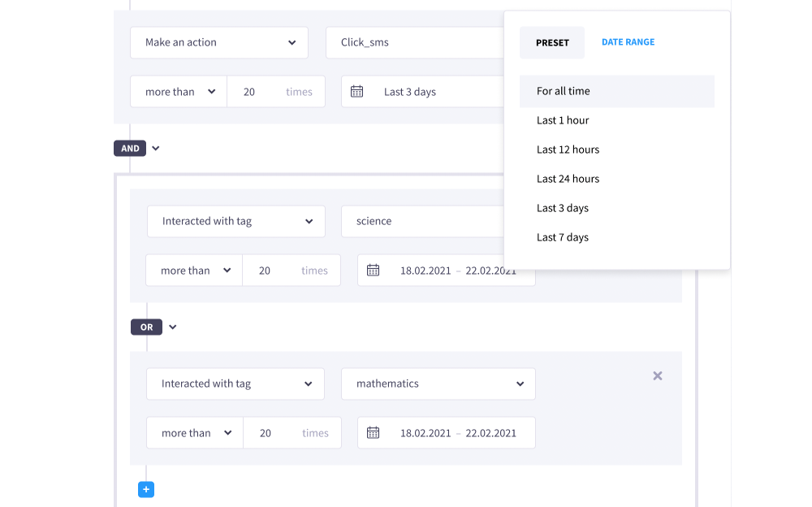
Task: Edit the times count in the mathematics row
Action: [x=292, y=432]
